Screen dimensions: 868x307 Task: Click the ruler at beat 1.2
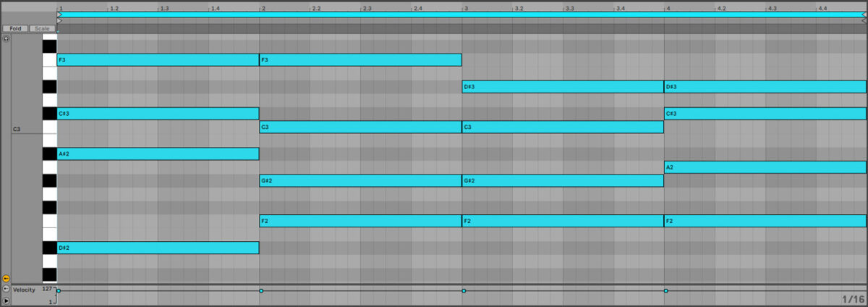[114, 8]
